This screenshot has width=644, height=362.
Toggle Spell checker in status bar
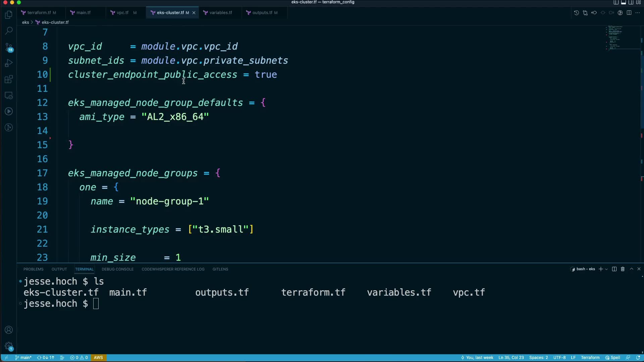[613, 358]
